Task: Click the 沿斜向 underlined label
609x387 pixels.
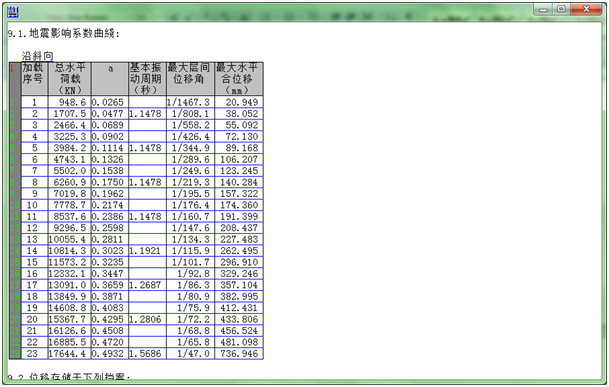Action: [37, 56]
